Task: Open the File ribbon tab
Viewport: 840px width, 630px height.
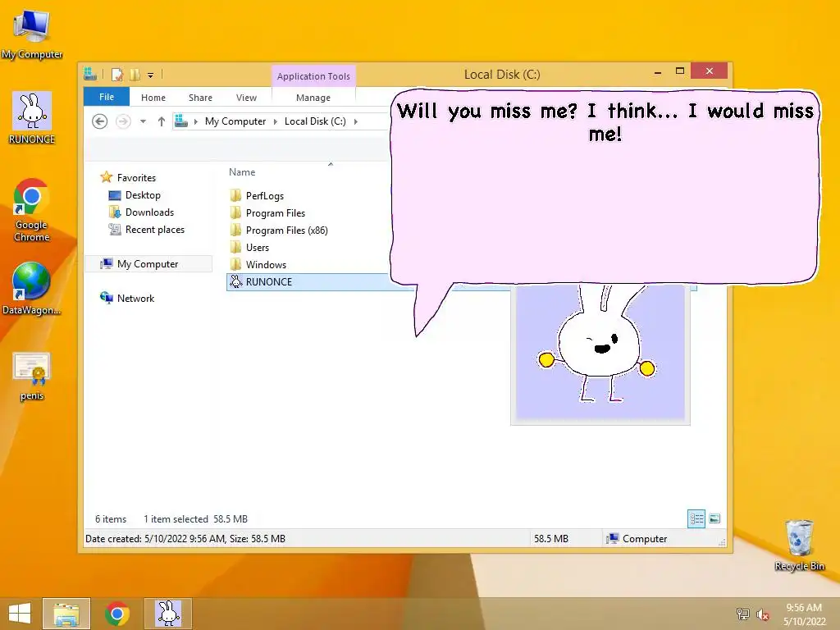Action: (107, 97)
